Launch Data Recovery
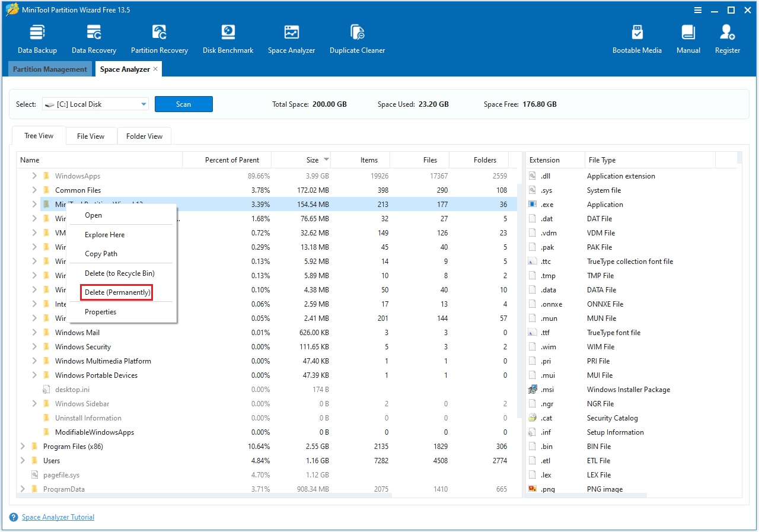The image size is (759, 532). 93,37
